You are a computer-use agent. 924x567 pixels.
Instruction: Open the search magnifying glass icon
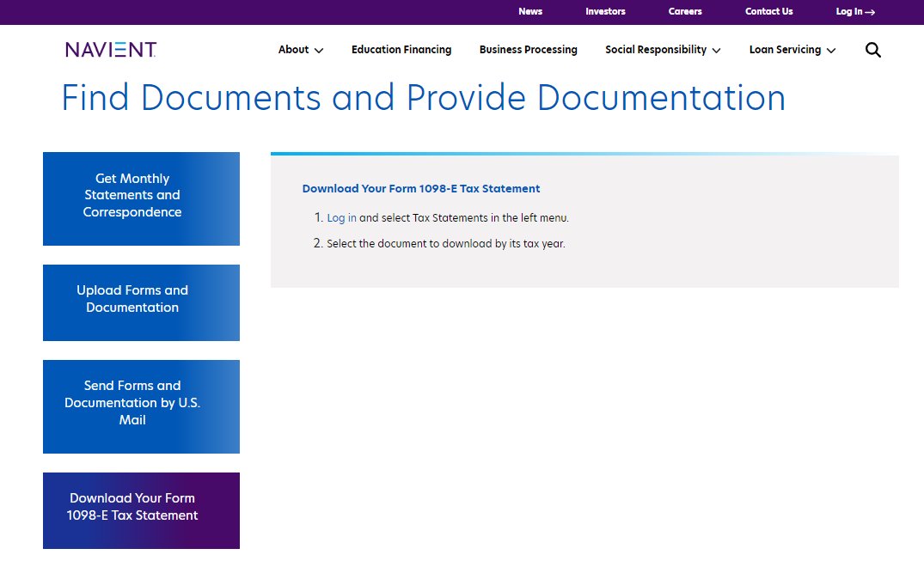[873, 50]
